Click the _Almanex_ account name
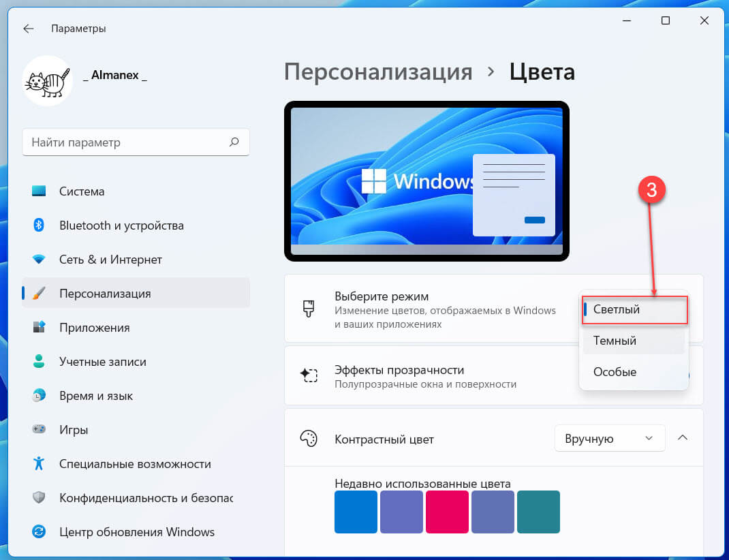The width and height of the screenshot is (729, 560). click(x=115, y=75)
